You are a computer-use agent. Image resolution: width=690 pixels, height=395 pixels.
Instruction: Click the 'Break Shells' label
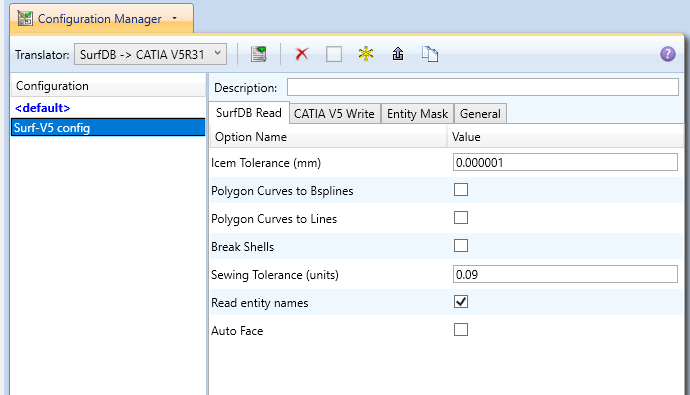pos(242,247)
